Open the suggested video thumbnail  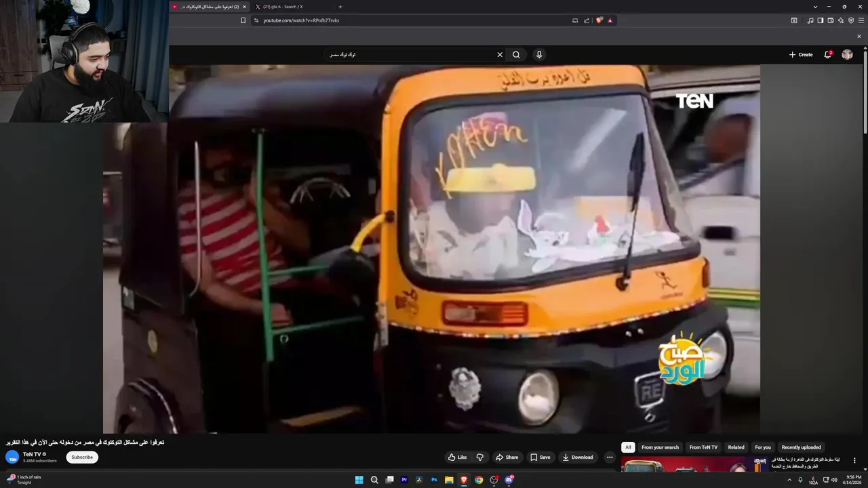(x=694, y=464)
